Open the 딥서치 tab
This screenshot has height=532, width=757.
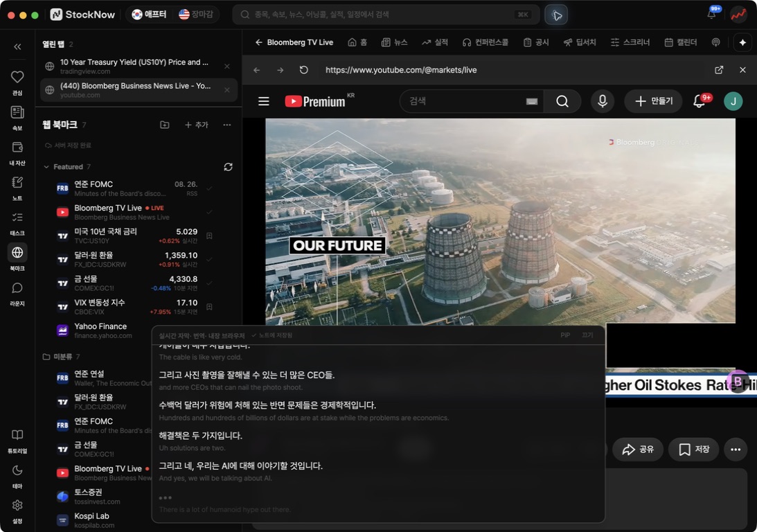(580, 42)
